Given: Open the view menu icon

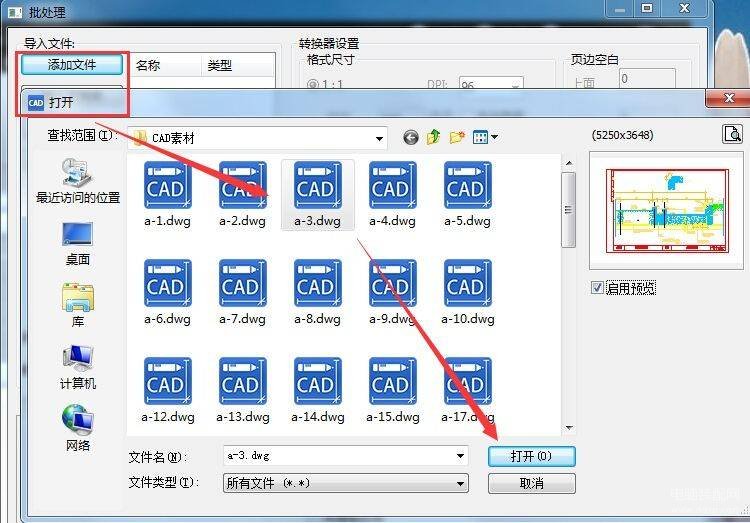Looking at the screenshot, I should (485, 138).
